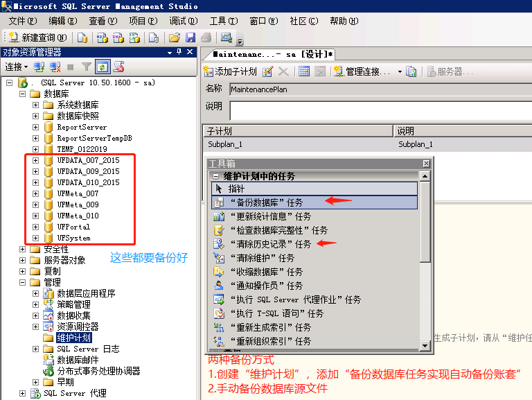
Task: Click the Disconnect server icon
Action: [55, 67]
